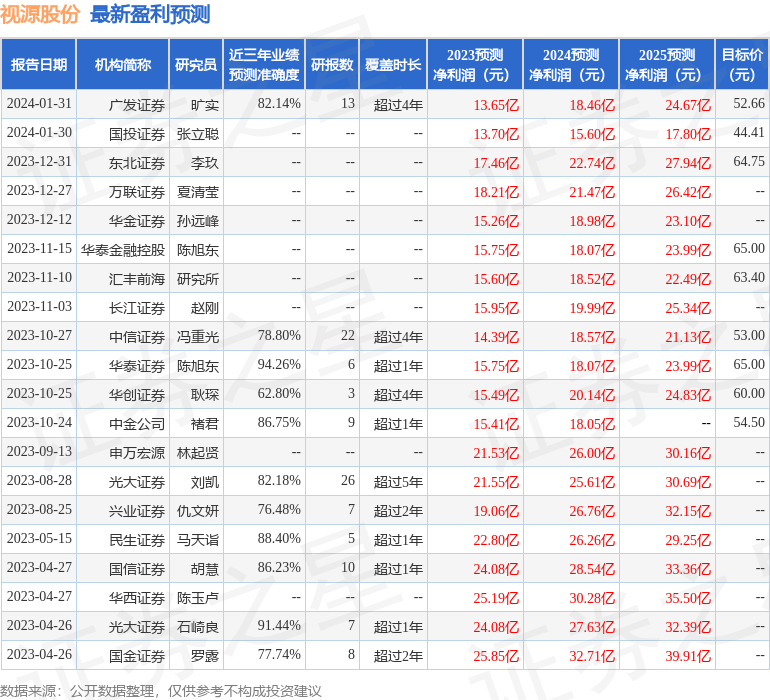This screenshot has width=770, height=700.
Task: Click the date 2023-08-28
Action: click(x=39, y=480)
